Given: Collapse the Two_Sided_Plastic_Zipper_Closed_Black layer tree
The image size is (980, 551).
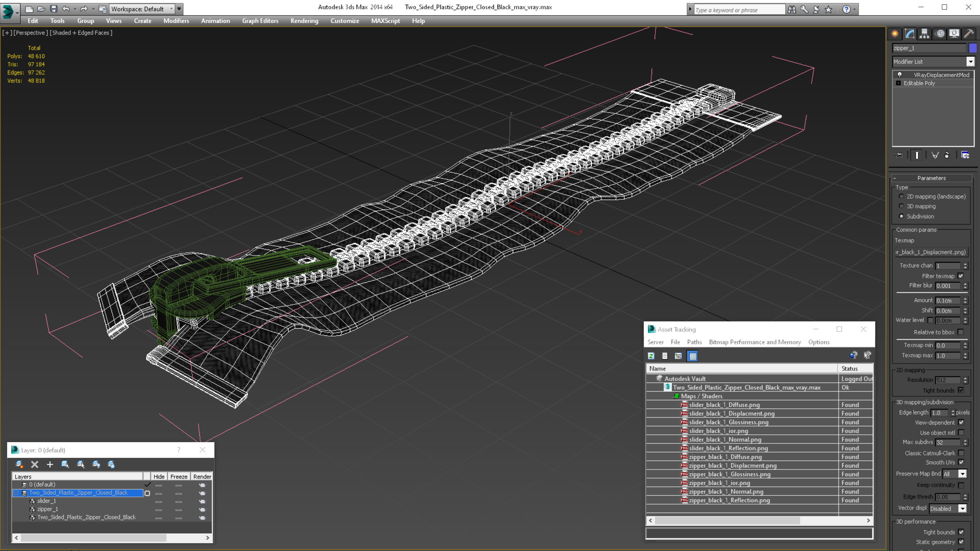Looking at the screenshot, I should (x=16, y=493).
